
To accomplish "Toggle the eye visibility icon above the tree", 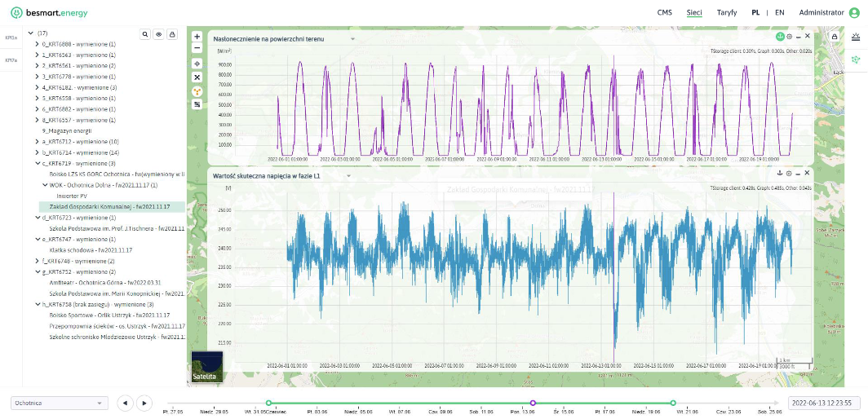I will [158, 34].
